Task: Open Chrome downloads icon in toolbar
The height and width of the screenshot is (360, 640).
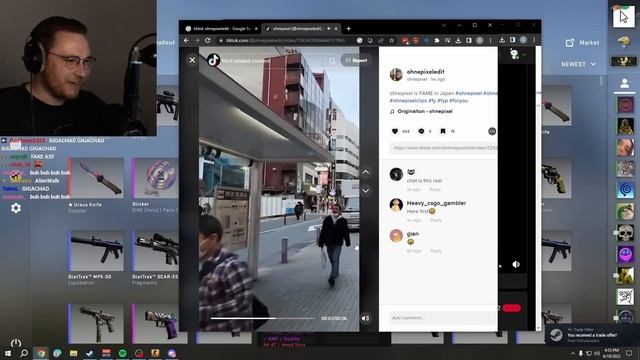Action: coord(458,40)
